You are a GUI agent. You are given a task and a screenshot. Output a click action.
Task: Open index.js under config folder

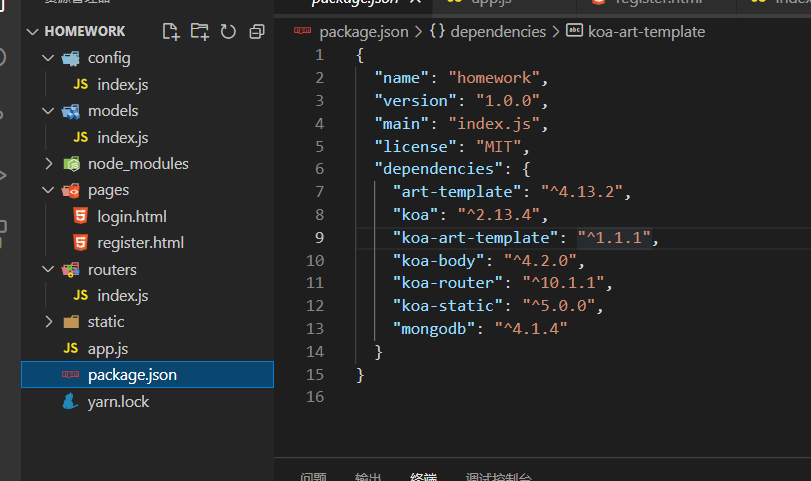tap(123, 84)
